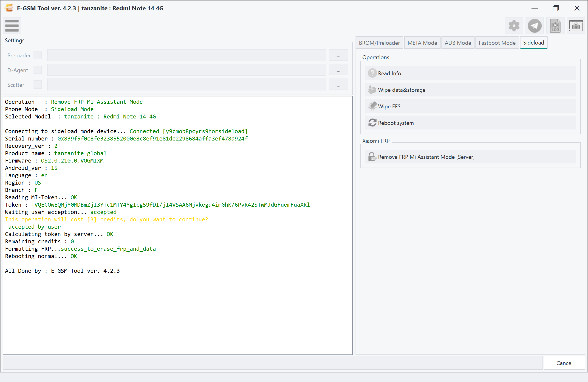This screenshot has height=382, width=588.
Task: Browse for D-Agent file
Action: point(338,70)
